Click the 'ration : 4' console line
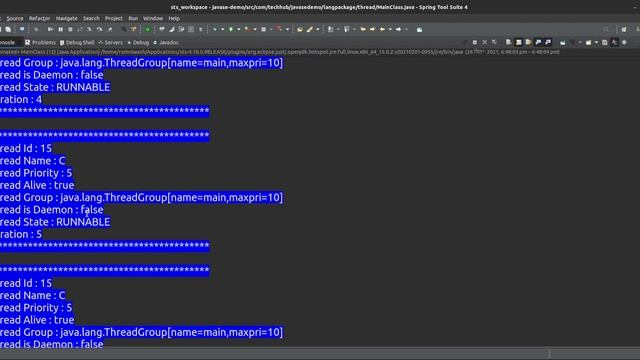Image resolution: width=640 pixels, height=360 pixels. [21, 99]
